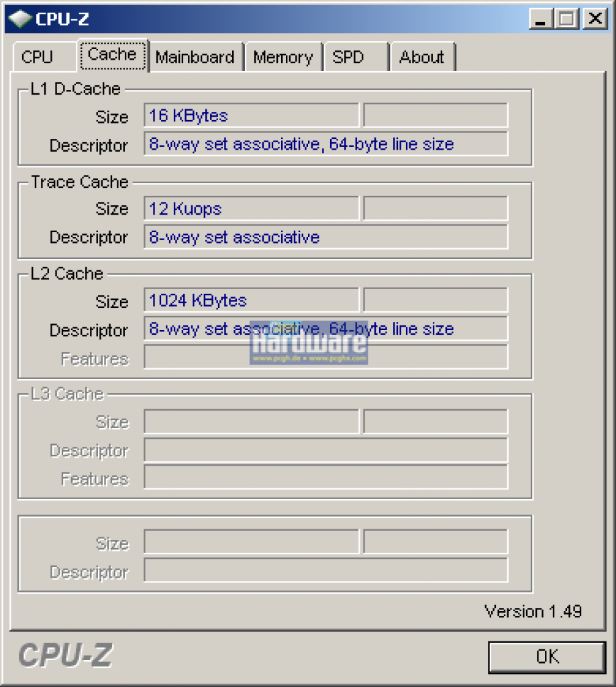
Task: Click the OK button
Action: pyautogui.click(x=547, y=657)
